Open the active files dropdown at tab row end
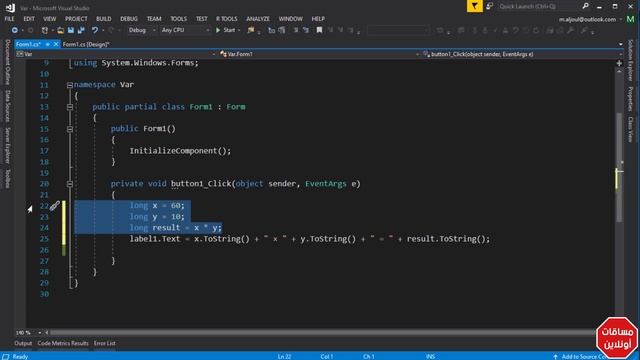640x360 pixels. 621,44
